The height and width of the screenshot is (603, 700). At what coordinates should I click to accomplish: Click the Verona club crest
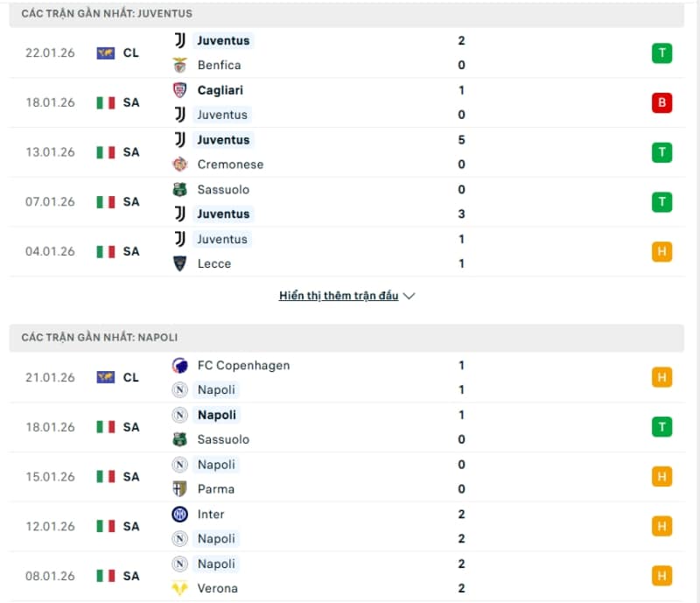(181, 588)
